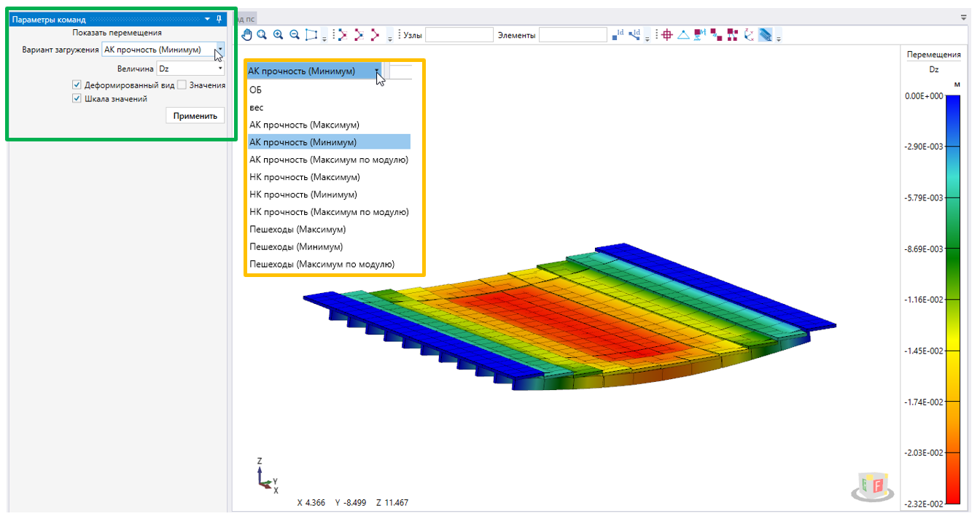Image resolution: width=980 pixels, height=519 pixels.
Task: Choose НК прочность (Максимум по модулю)
Action: (329, 212)
